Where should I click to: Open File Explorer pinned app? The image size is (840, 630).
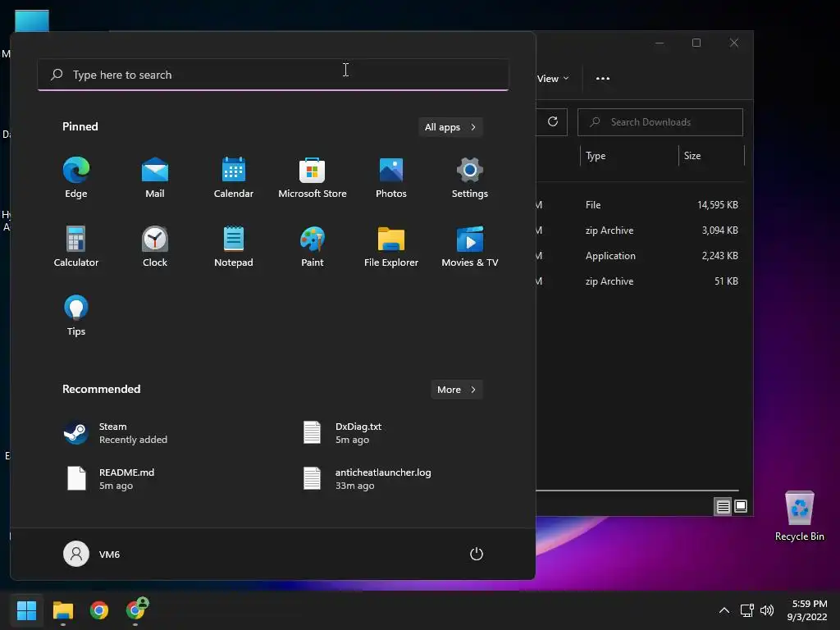coord(391,247)
